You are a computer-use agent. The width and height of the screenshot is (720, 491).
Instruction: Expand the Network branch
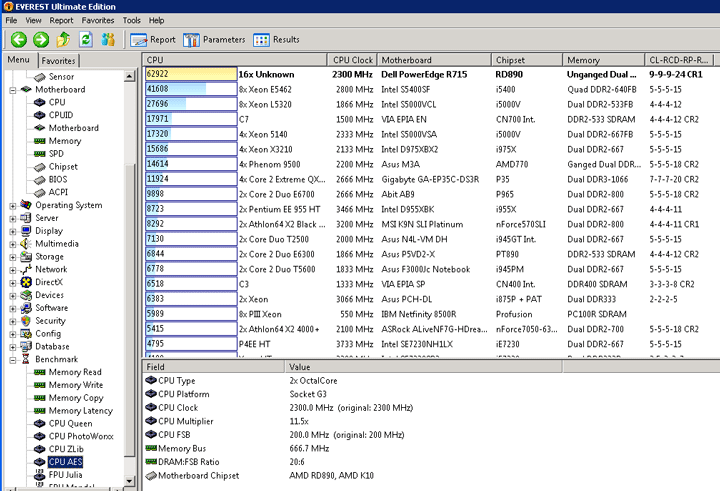click(x=13, y=270)
